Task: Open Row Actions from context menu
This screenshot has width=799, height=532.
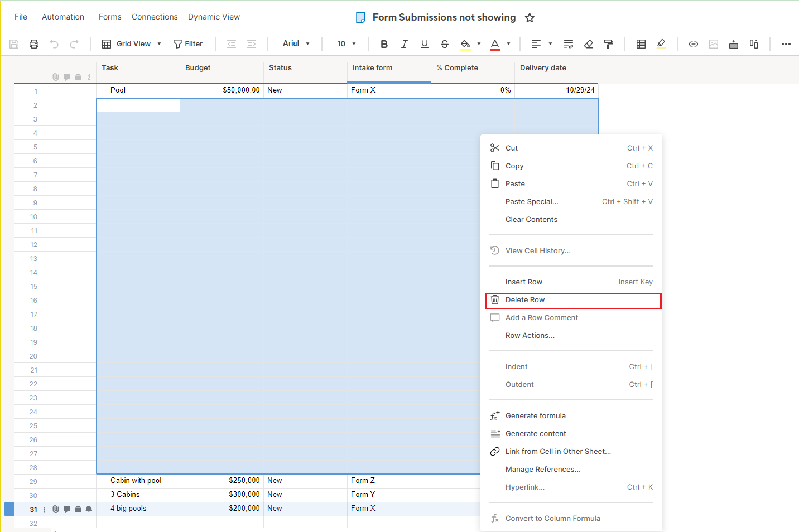Action: 571,336
